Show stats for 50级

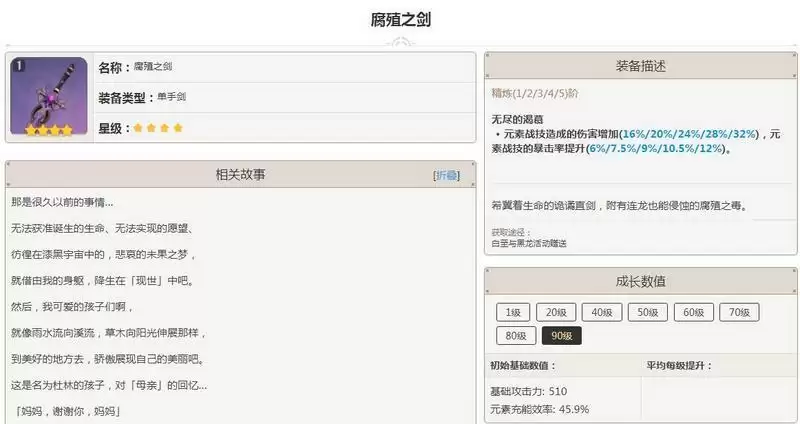coord(648,312)
